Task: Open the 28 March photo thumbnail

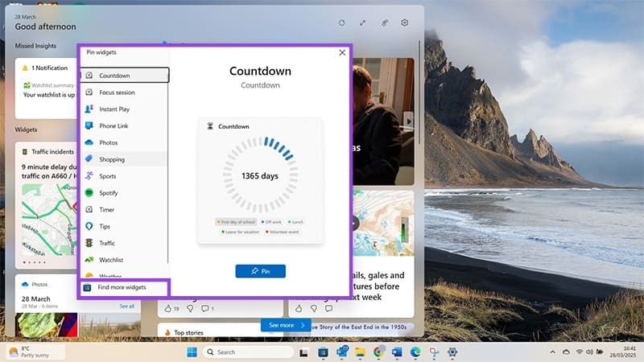Action: coord(46,325)
